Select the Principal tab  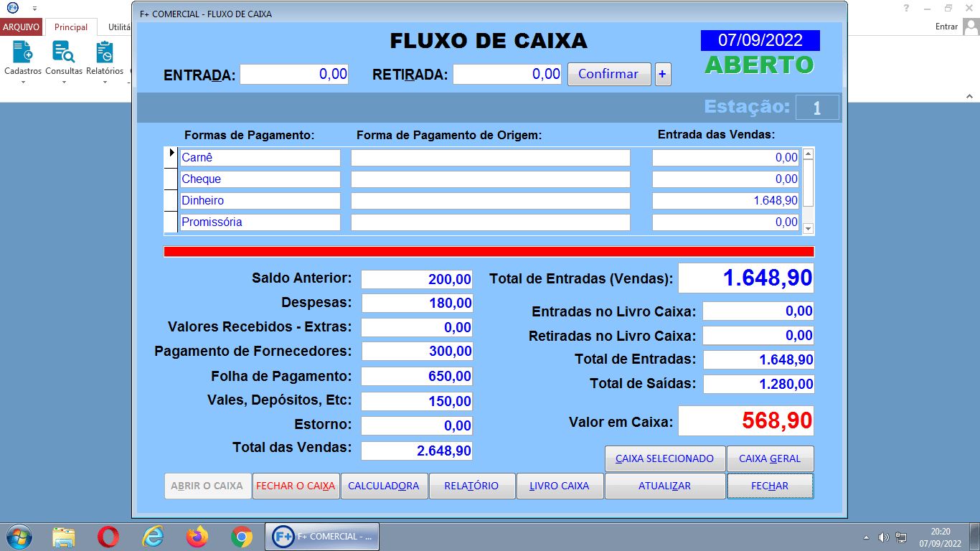coord(71,27)
